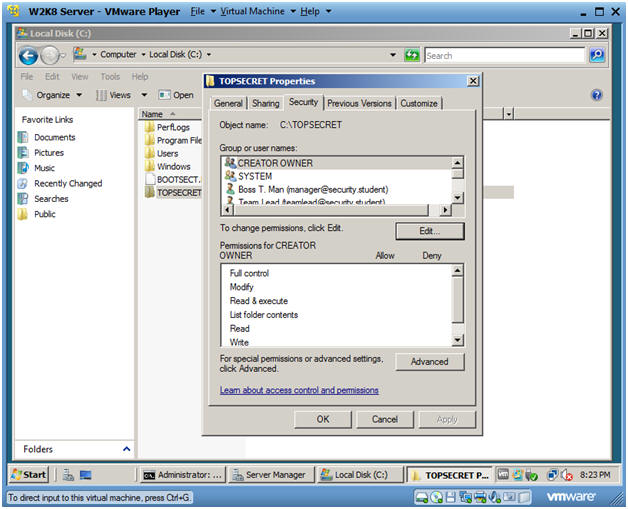The height and width of the screenshot is (509, 628).
Task: Switch to Administrator command prompt taskbar item
Action: 183,475
